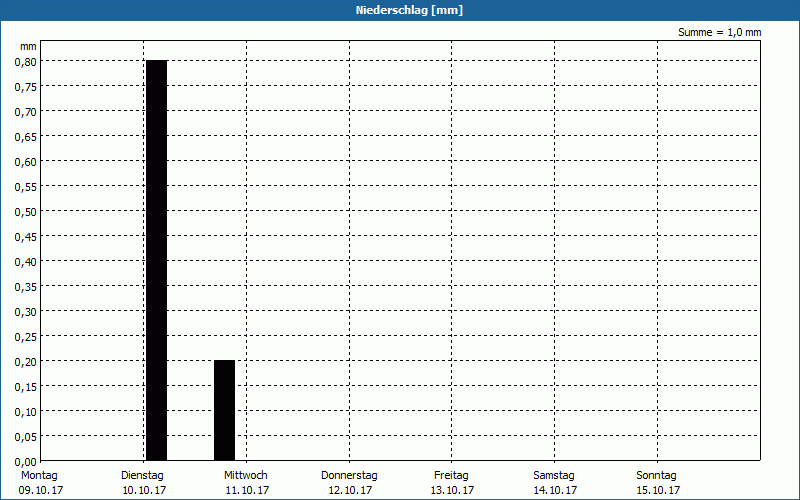Viewport: 800px width, 500px height.
Task: Click the 0,50 axis value
Action: point(26,212)
